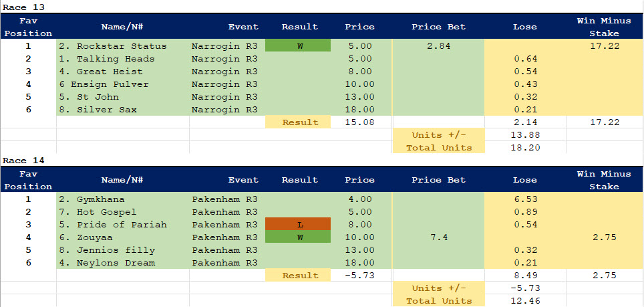
Task: Select the Price Bet value 2.84
Action: click(438, 46)
